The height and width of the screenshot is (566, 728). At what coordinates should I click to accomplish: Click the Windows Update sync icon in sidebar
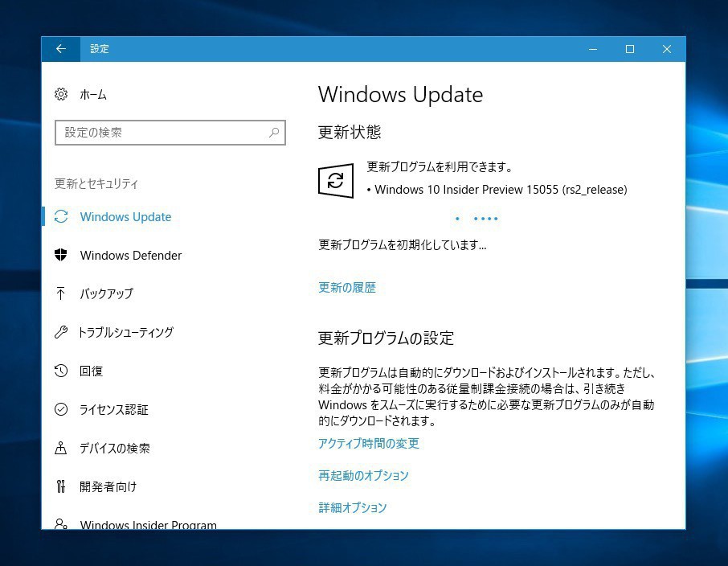(61, 216)
